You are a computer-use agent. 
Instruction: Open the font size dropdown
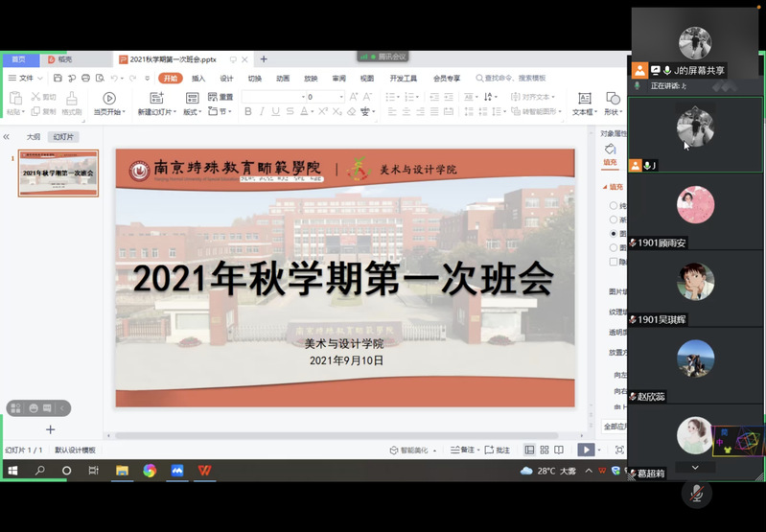coord(339,97)
